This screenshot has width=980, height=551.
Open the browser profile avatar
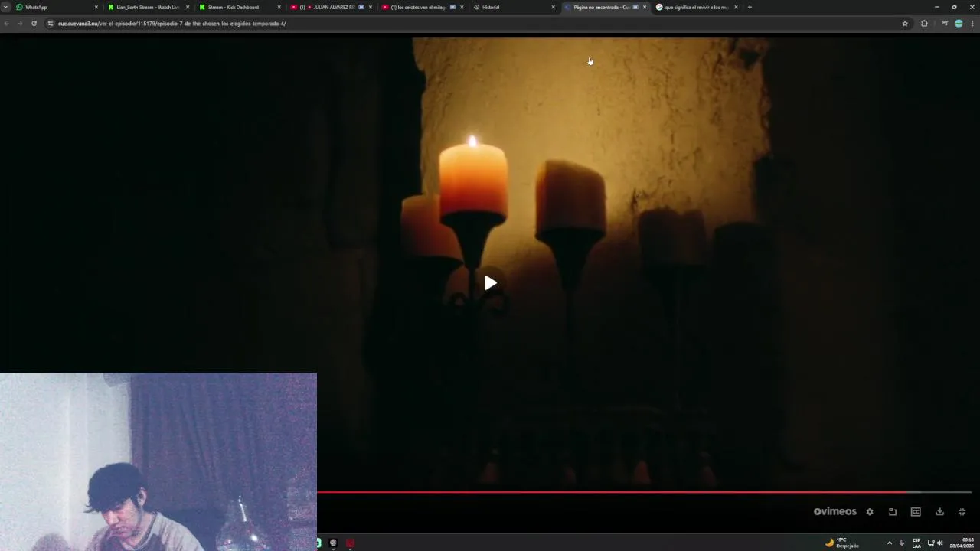coord(959,24)
